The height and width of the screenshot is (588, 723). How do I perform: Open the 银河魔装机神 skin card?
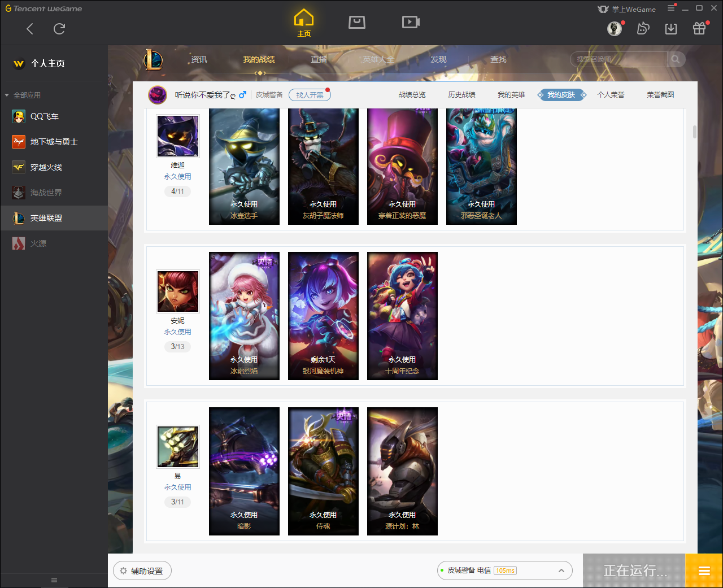323,316
